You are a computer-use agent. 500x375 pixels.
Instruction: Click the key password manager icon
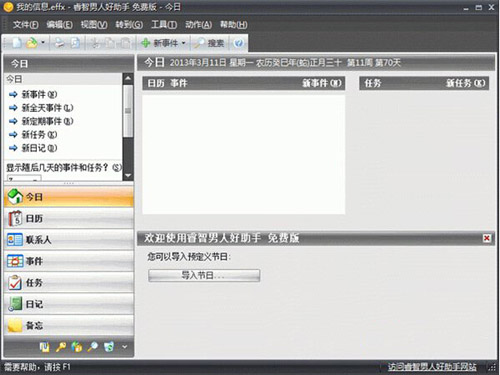(x=61, y=347)
